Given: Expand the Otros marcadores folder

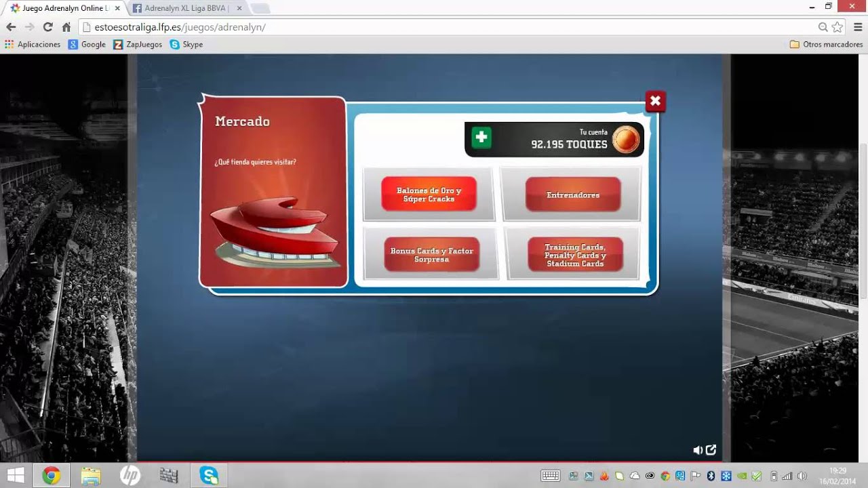Looking at the screenshot, I should (826, 44).
